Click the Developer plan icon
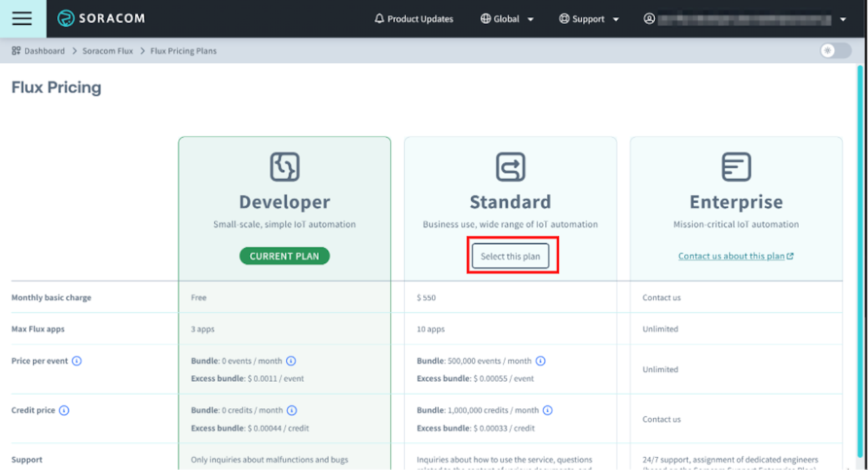 (x=285, y=166)
